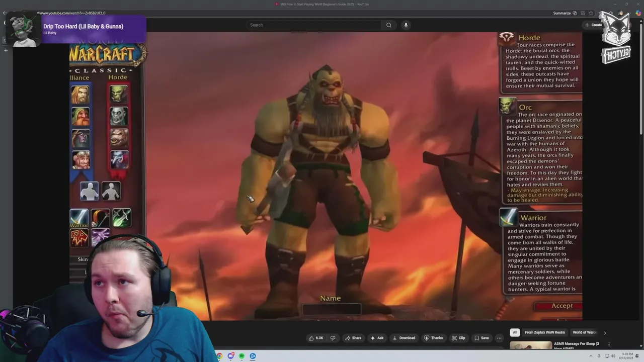Viewport: 644px width, 362px height.
Task: Open taskbar volume speaker icon
Action: click(x=613, y=356)
